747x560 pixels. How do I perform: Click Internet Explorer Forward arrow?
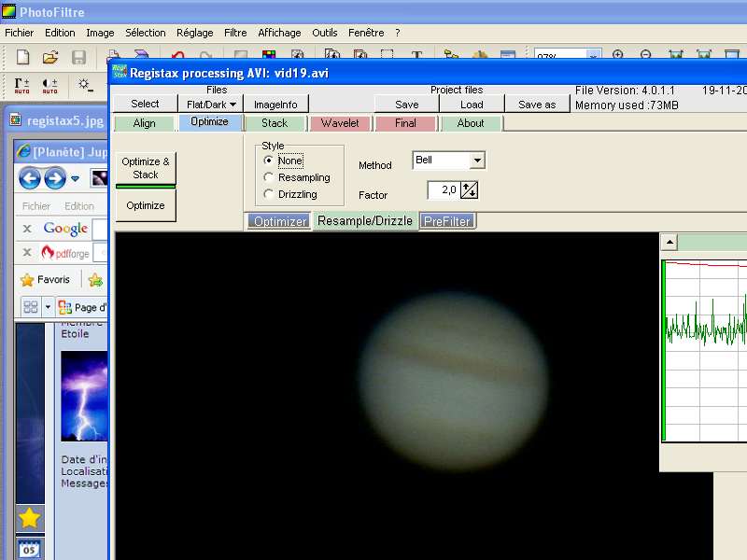[x=55, y=178]
